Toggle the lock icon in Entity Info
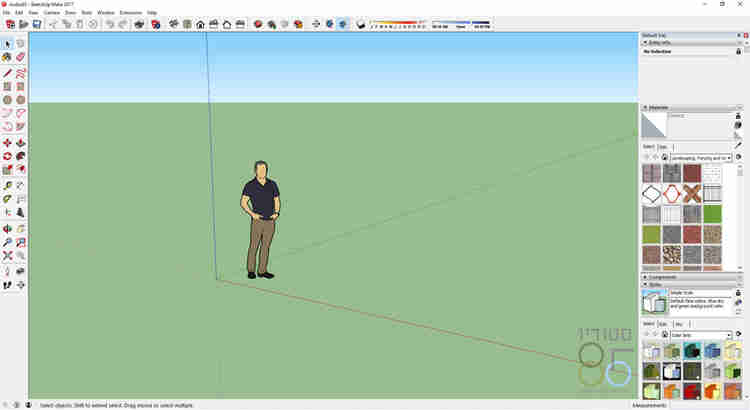The height and width of the screenshot is (410, 750). tap(739, 51)
